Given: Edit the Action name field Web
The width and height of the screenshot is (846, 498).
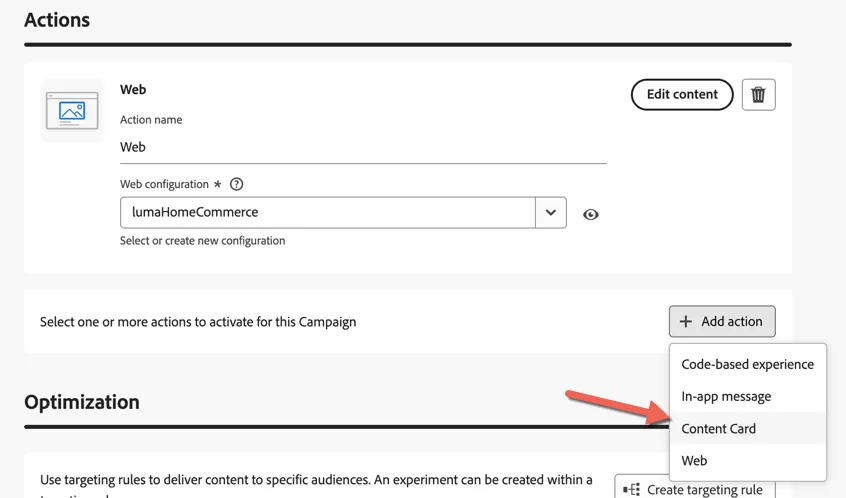Looking at the screenshot, I should pyautogui.click(x=363, y=147).
